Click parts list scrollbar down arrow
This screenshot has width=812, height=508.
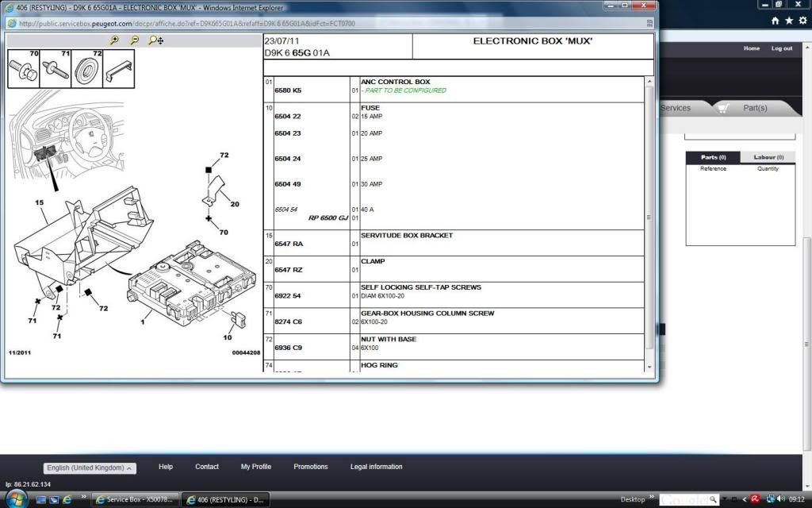pos(649,367)
